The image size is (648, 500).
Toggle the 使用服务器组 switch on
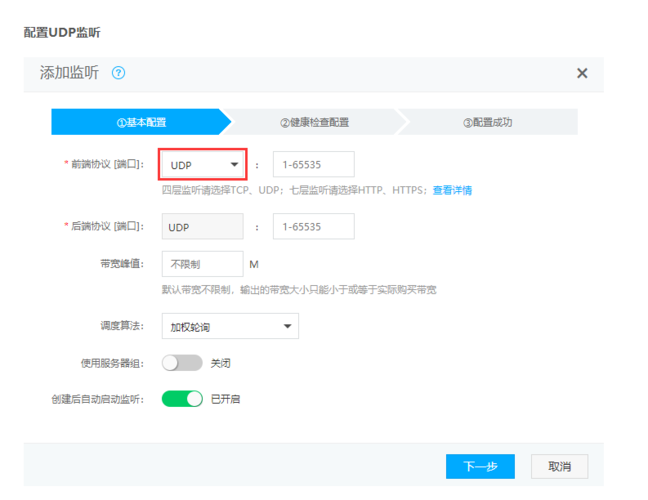[182, 363]
